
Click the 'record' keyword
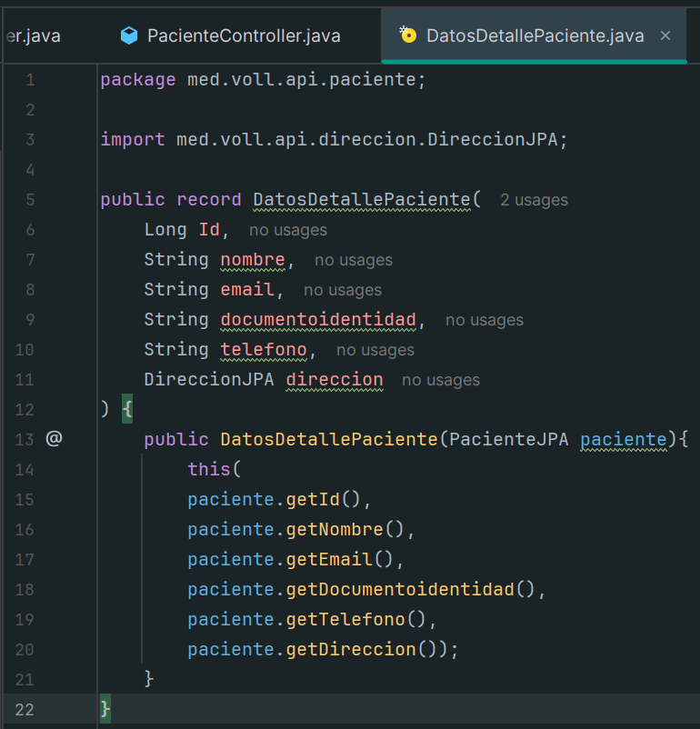click(209, 200)
